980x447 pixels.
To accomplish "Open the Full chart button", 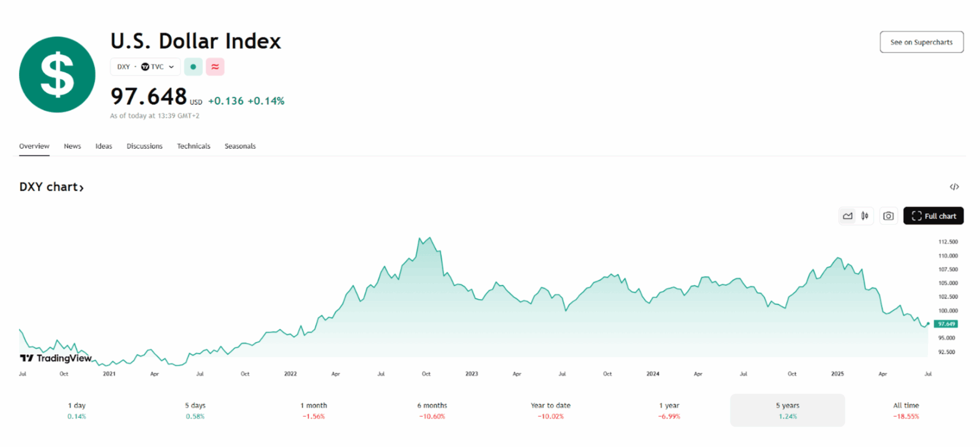I will (933, 216).
